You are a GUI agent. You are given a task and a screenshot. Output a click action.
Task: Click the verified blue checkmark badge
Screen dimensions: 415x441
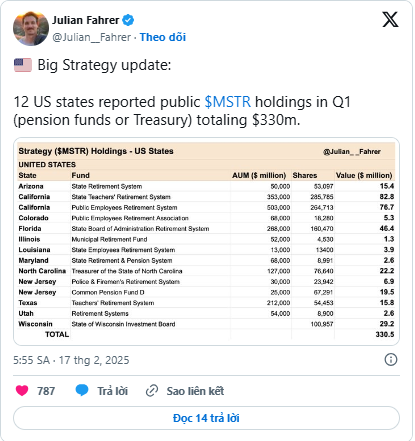point(128,20)
